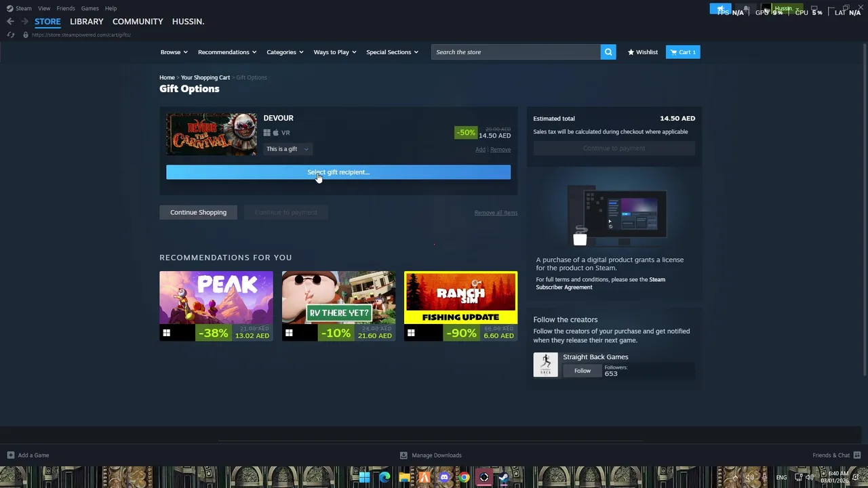
Task: Switch to the STORE tab
Action: coord(47,22)
